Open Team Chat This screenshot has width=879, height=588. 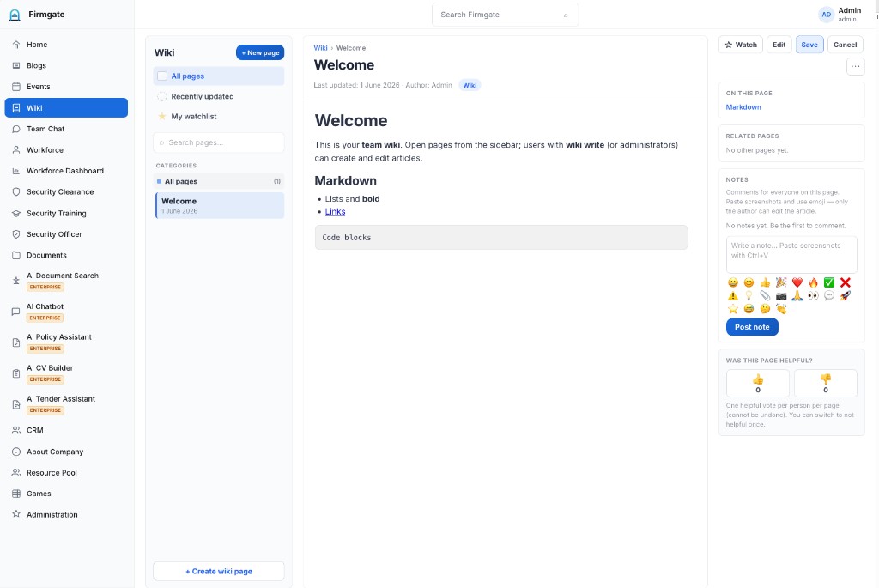66,129
